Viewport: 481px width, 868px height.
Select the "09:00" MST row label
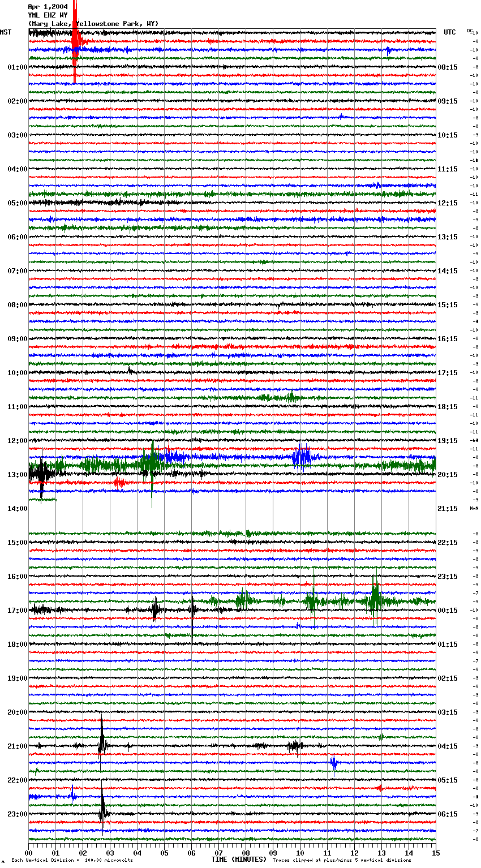click(x=18, y=339)
